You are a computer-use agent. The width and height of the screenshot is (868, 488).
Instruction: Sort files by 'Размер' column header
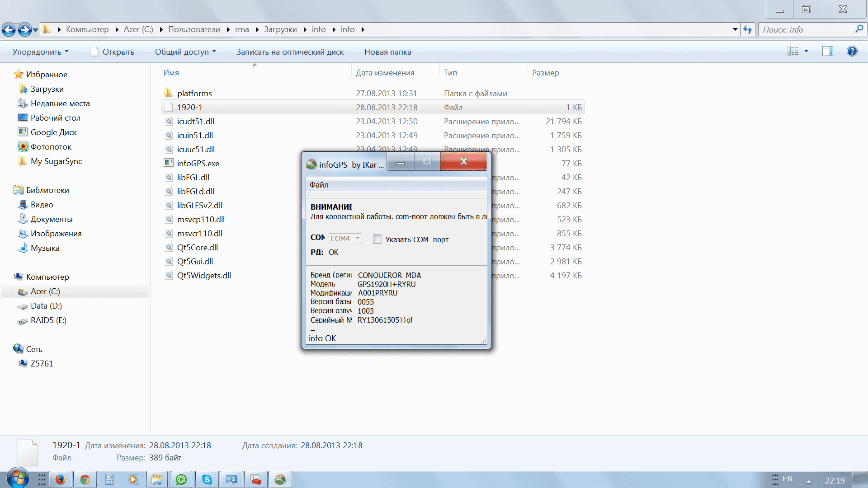pyautogui.click(x=545, y=73)
